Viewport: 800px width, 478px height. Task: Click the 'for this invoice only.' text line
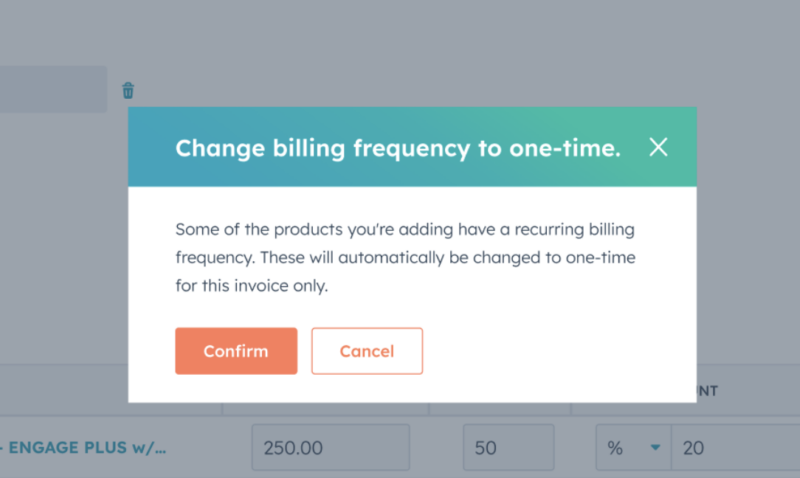[x=252, y=286]
